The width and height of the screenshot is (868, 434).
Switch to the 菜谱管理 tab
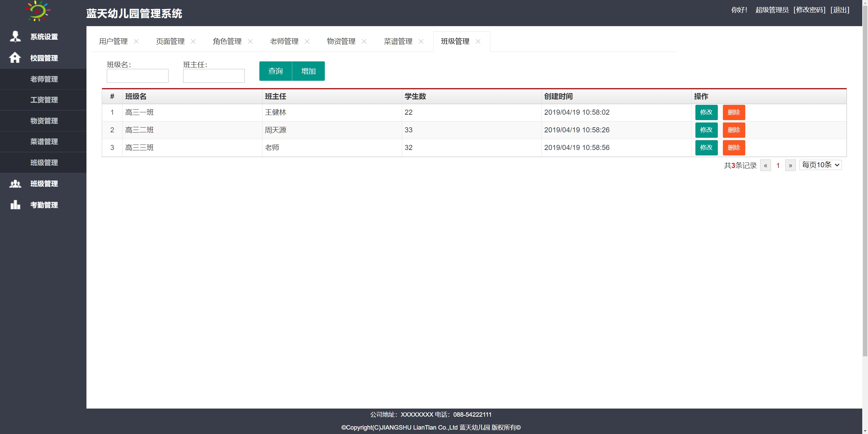click(398, 41)
